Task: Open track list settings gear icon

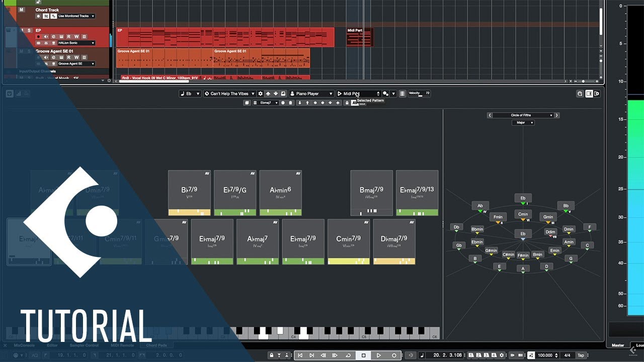Action: [x=109, y=80]
